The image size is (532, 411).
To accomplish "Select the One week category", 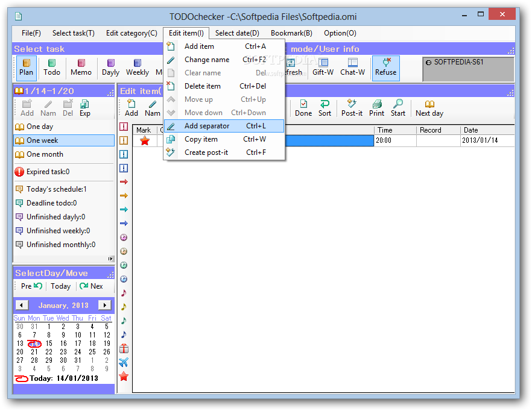I will coord(64,140).
